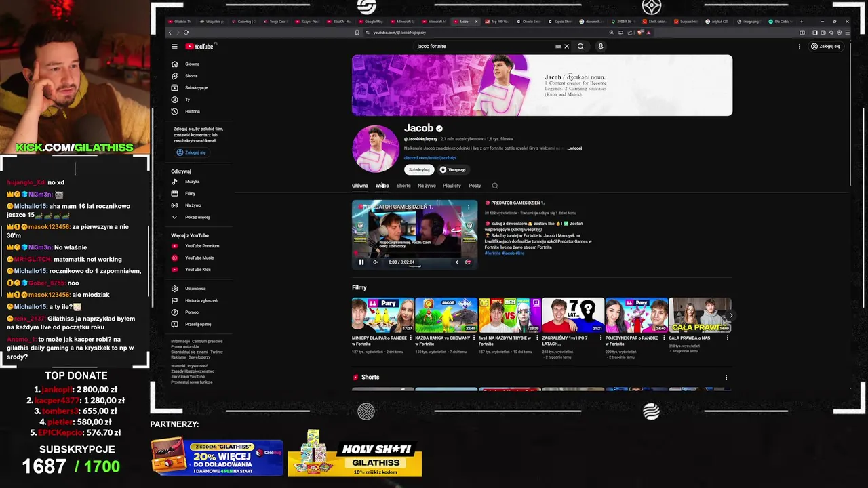Select the Na żywo channel tab

[427, 186]
